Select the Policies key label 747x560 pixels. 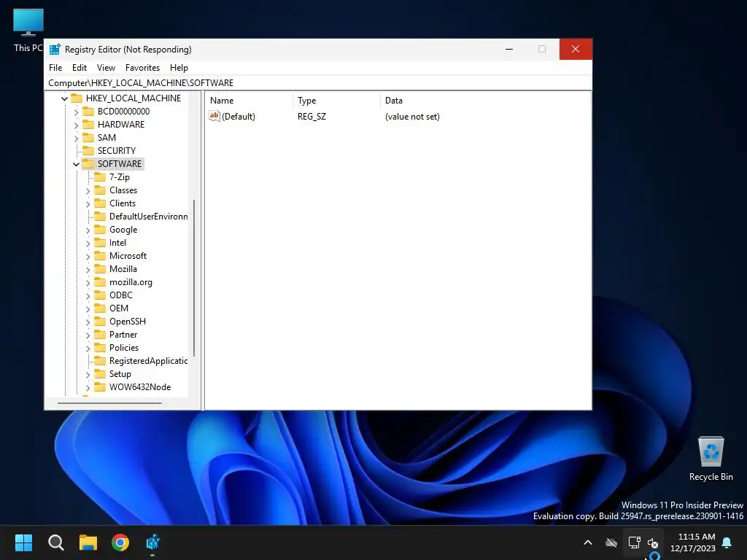pyautogui.click(x=124, y=348)
